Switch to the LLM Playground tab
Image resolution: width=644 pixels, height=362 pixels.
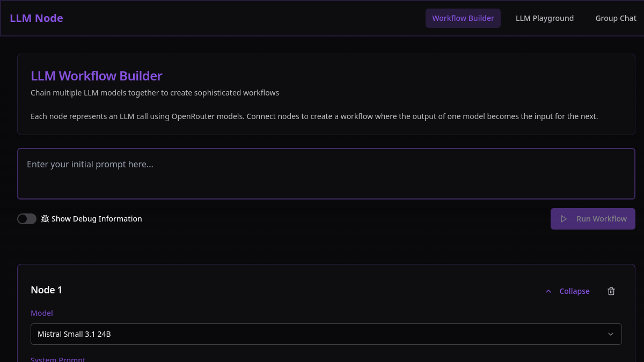[545, 18]
